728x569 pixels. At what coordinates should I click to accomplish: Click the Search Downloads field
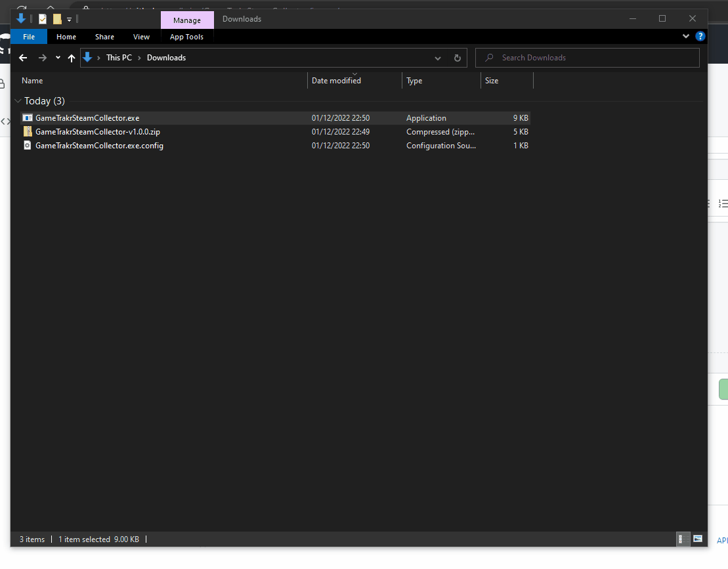[588, 58]
